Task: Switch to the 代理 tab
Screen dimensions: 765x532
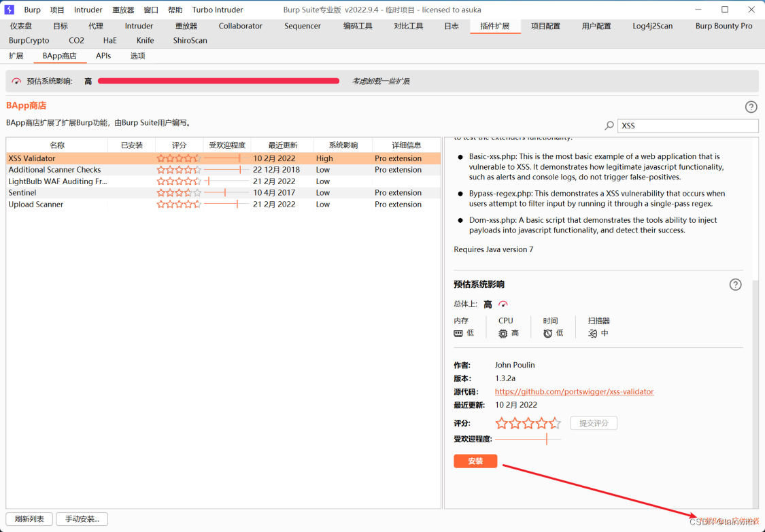Action: (96, 26)
